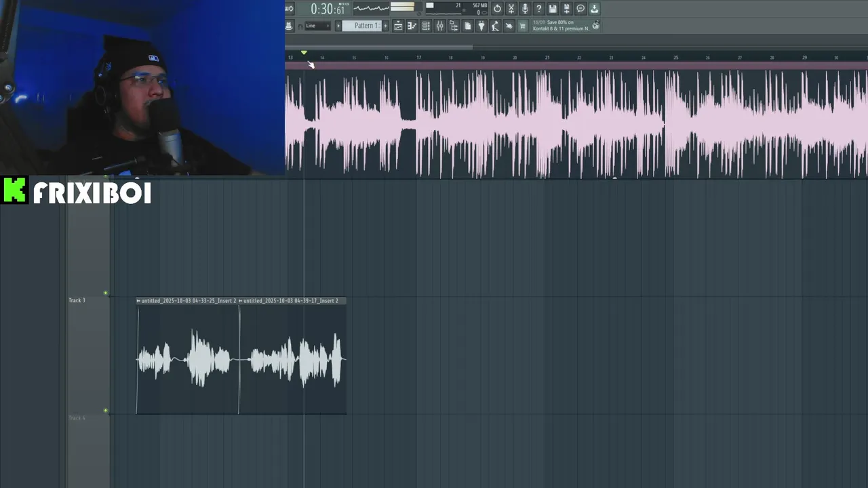Click the 567 MB memory readout
Screen dimensions: 868x488
(x=479, y=5)
